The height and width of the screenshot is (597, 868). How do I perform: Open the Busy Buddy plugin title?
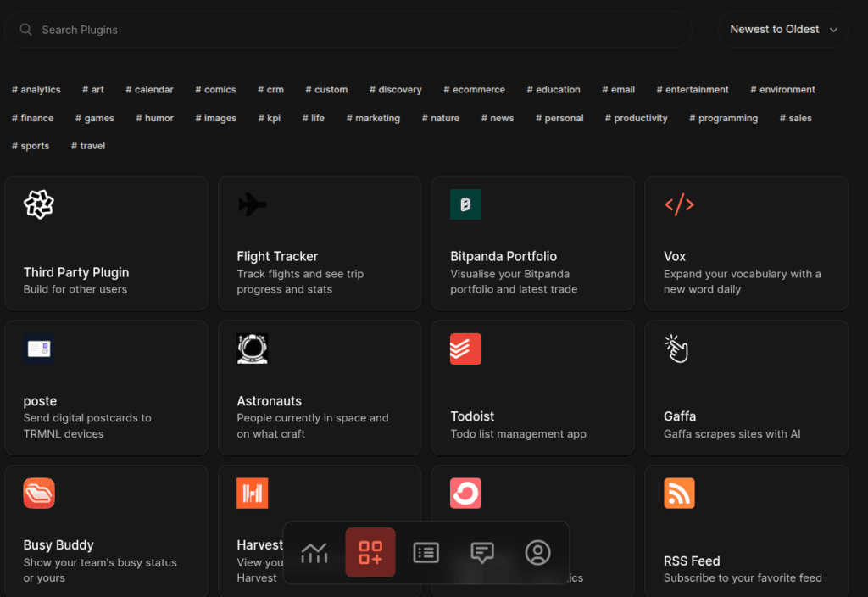58,545
